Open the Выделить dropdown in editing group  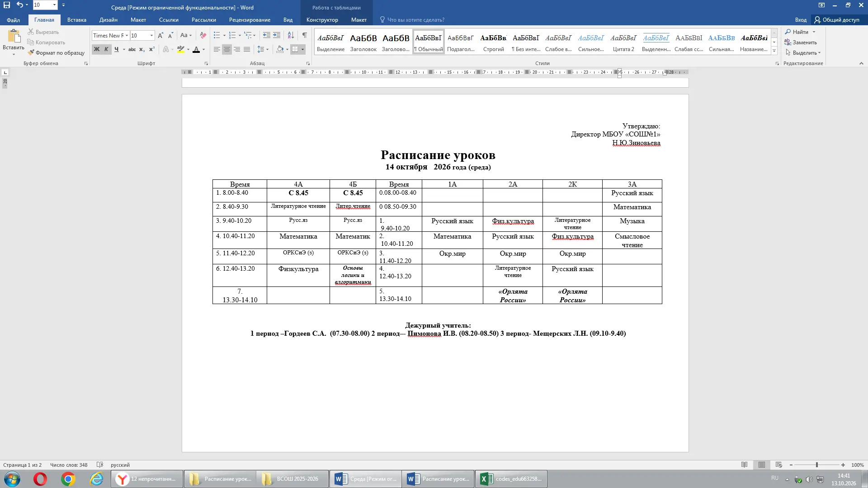pos(803,53)
